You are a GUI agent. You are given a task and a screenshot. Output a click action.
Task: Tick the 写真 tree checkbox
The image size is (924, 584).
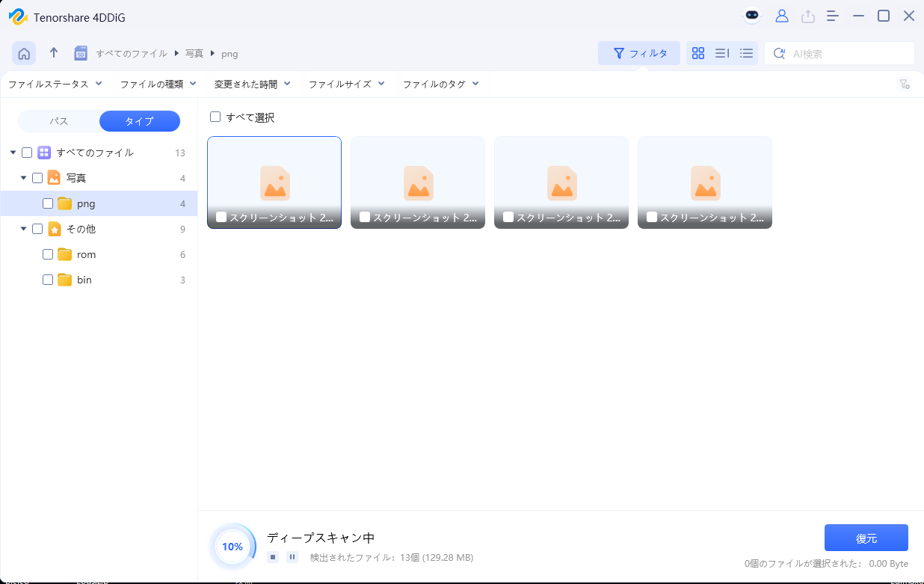pos(37,178)
